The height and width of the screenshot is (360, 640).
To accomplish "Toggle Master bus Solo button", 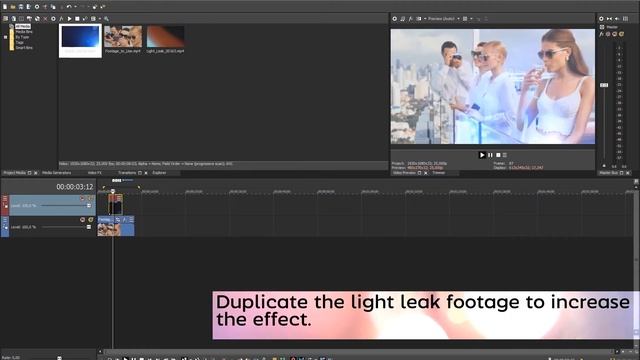I will pos(621,34).
